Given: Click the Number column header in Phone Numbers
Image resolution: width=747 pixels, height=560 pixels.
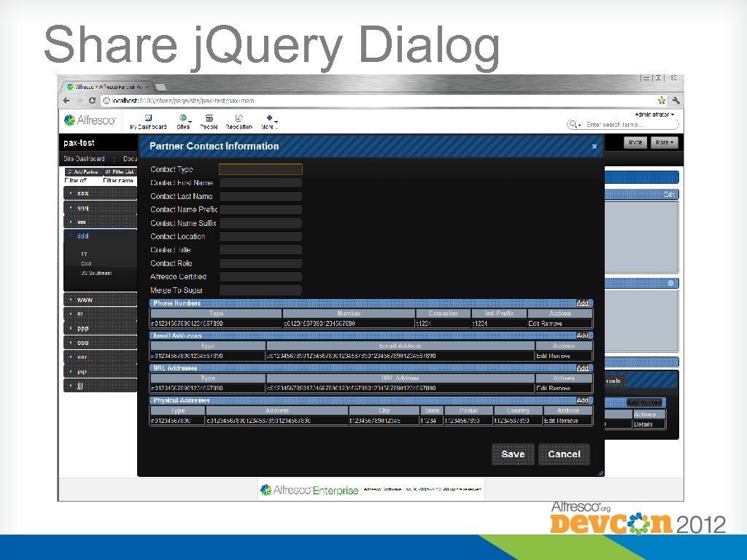Looking at the screenshot, I should [349, 314].
